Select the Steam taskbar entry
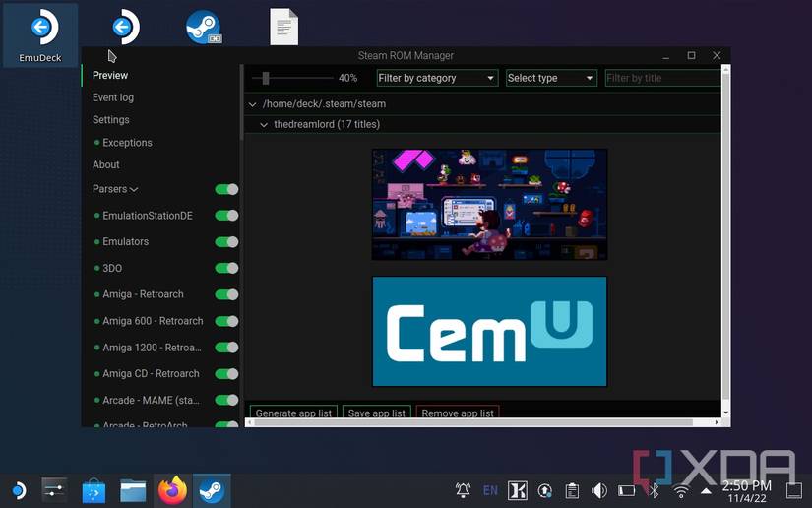 [x=212, y=490]
